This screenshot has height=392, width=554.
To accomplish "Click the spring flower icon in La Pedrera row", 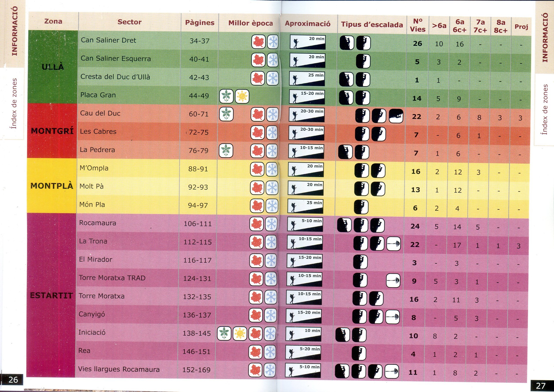I will click(226, 150).
